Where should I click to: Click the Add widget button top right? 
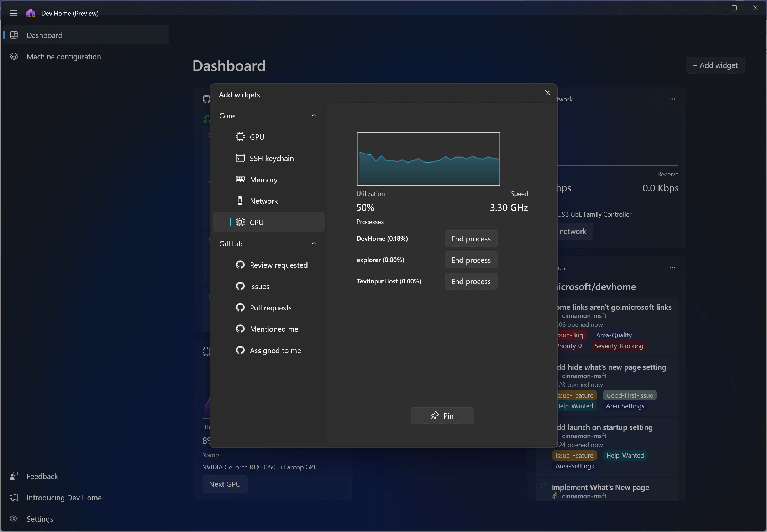(716, 65)
